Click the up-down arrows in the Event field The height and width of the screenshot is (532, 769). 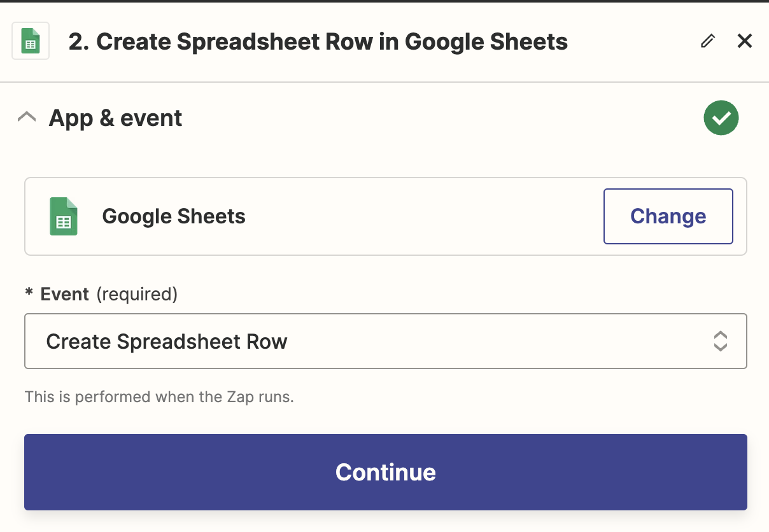720,341
